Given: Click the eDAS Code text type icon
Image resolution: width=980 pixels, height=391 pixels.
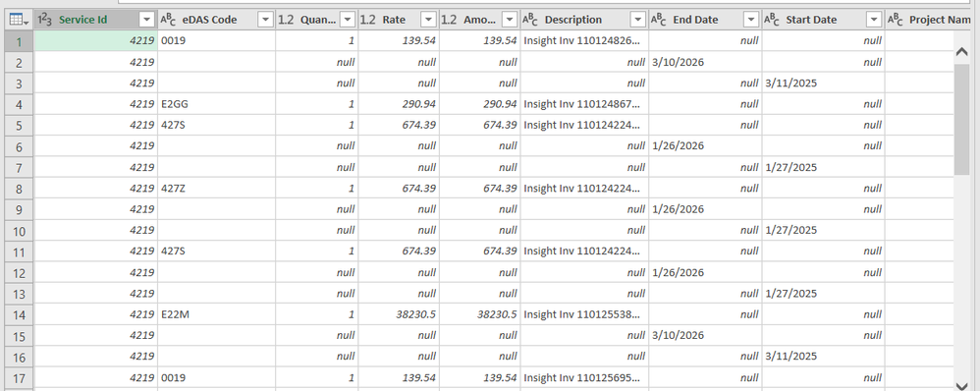Looking at the screenshot, I should point(168,20).
